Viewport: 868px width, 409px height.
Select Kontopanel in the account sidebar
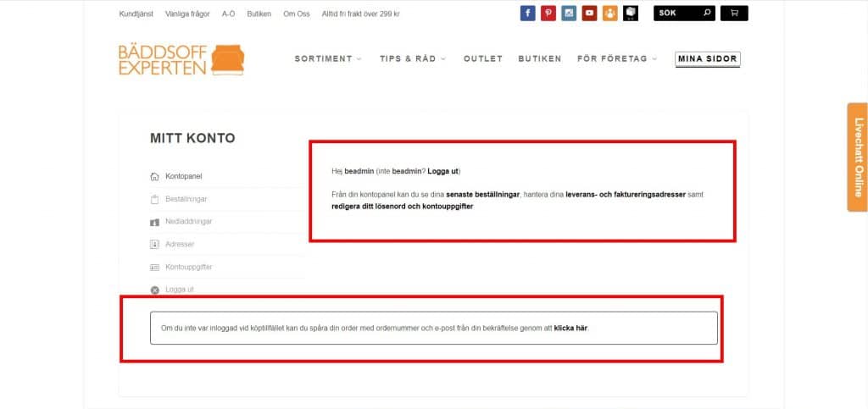coord(184,177)
